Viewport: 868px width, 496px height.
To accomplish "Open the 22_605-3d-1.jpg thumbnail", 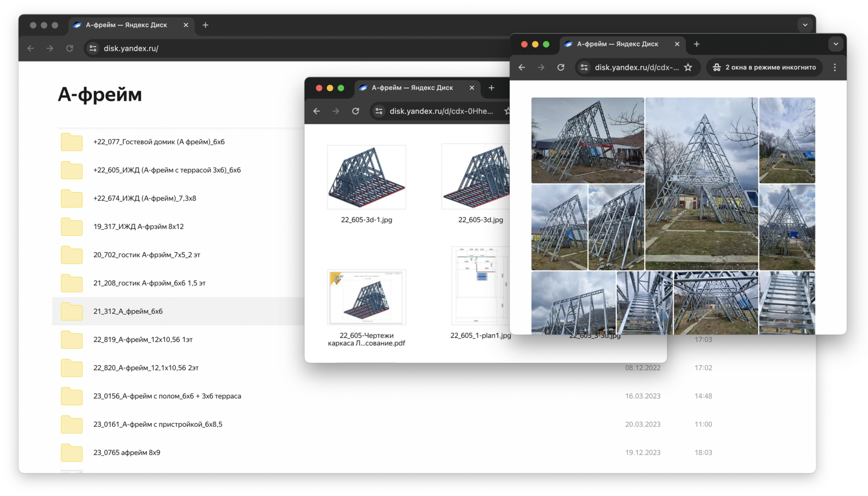I will (x=366, y=177).
